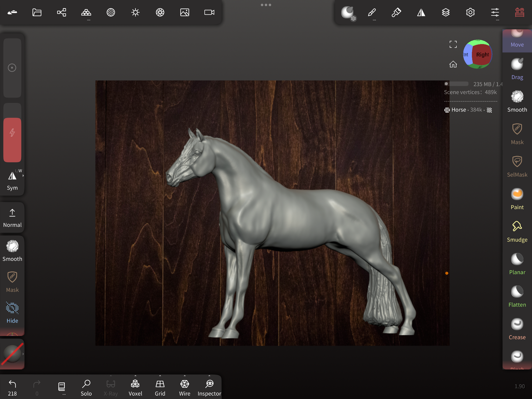Open the lighting settings sun icon
The height and width of the screenshot is (399, 532).
(135, 13)
